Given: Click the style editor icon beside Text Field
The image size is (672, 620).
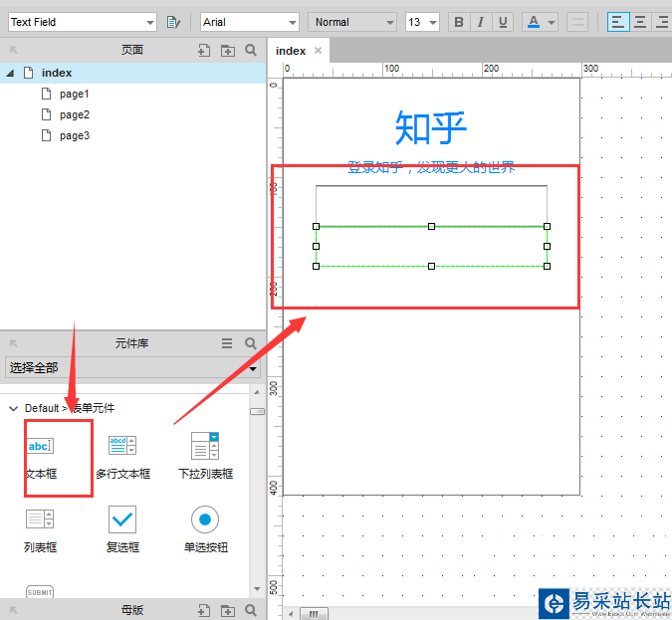Looking at the screenshot, I should click(x=173, y=22).
